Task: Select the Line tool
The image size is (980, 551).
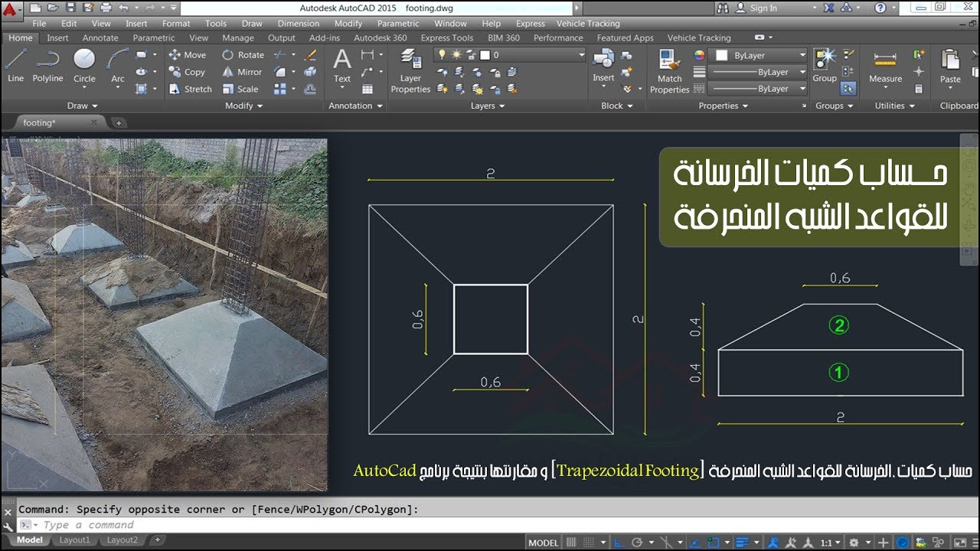Action: [x=15, y=66]
